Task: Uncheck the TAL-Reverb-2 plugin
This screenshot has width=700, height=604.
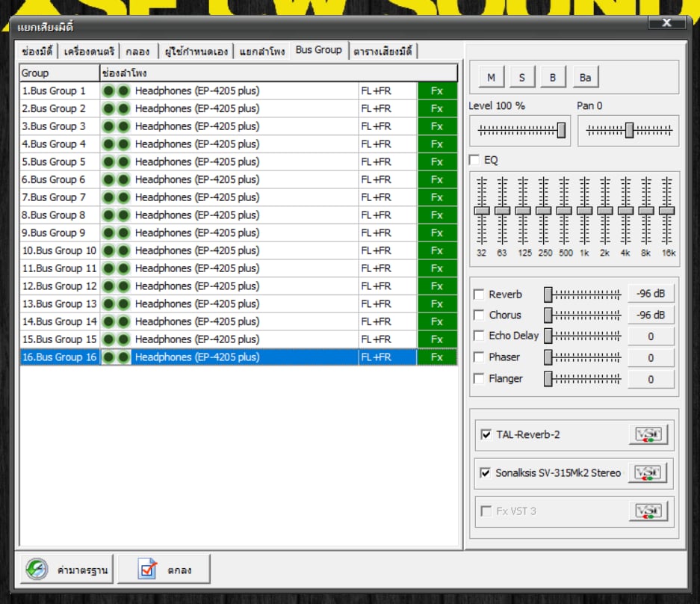Action: (486, 435)
